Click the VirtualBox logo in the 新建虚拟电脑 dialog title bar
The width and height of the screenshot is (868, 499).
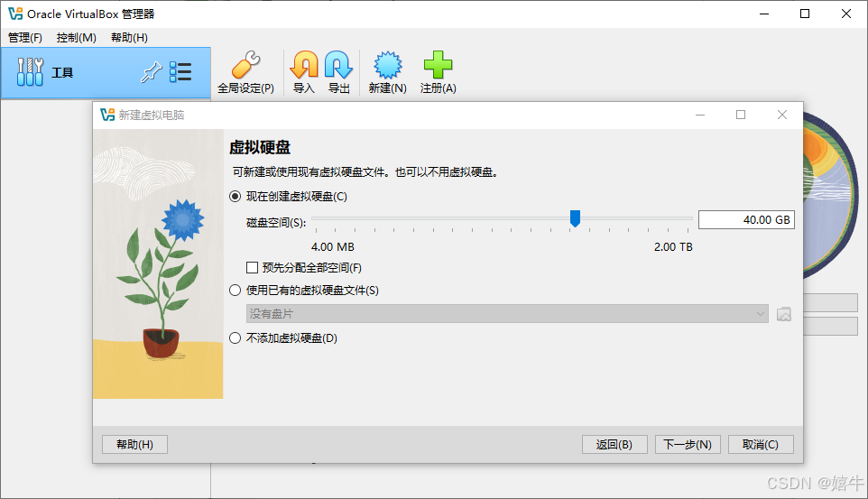(107, 115)
